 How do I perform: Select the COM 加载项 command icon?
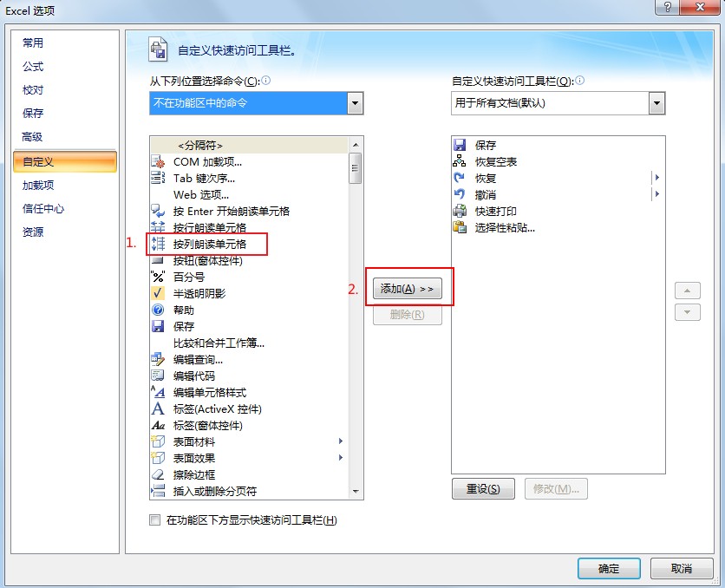pyautogui.click(x=158, y=162)
